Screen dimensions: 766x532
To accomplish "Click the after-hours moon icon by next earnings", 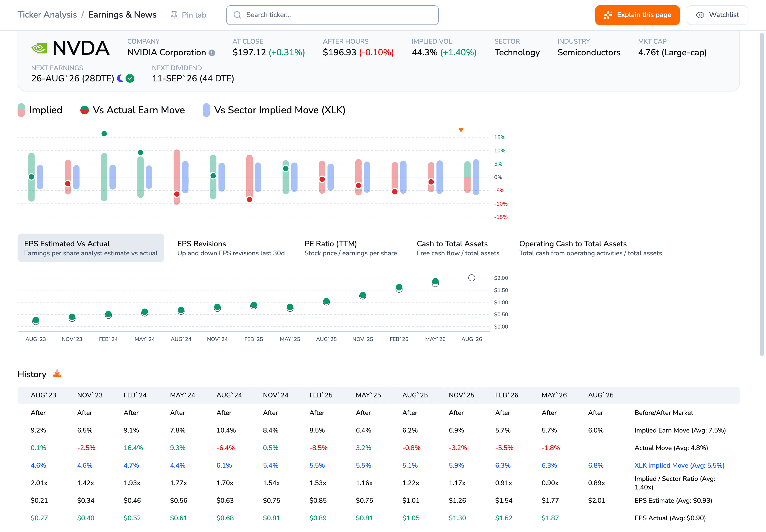I will 120,78.
